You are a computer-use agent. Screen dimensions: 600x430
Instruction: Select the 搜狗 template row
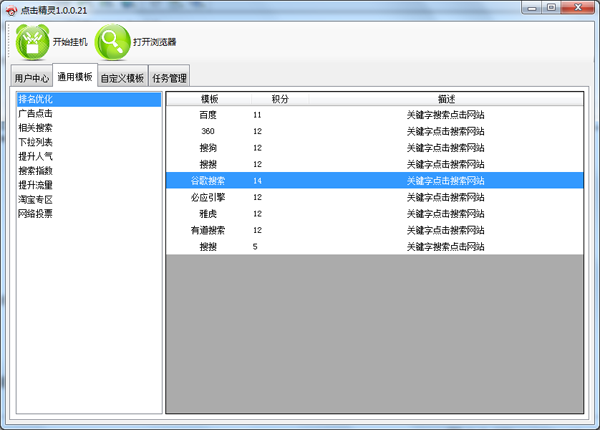(375, 148)
